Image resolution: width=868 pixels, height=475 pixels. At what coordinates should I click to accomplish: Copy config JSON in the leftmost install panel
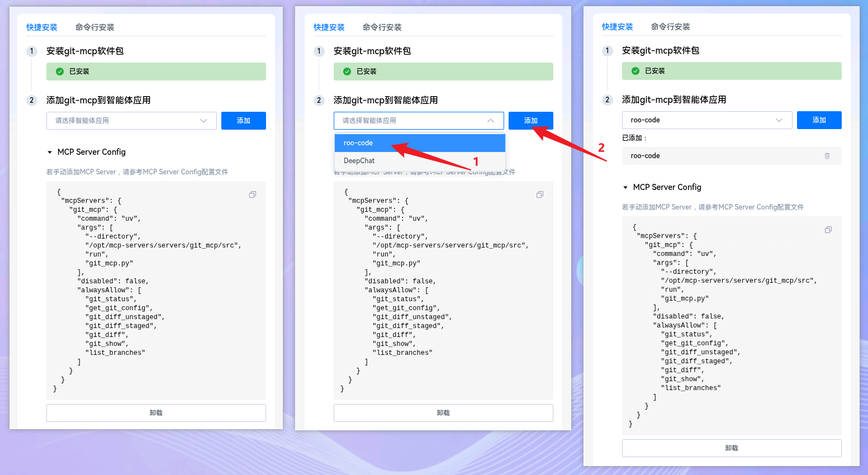coord(253,194)
